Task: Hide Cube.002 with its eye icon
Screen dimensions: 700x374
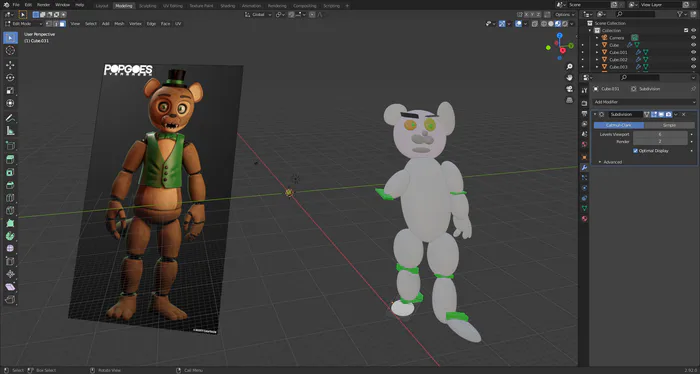Action: coord(693,59)
